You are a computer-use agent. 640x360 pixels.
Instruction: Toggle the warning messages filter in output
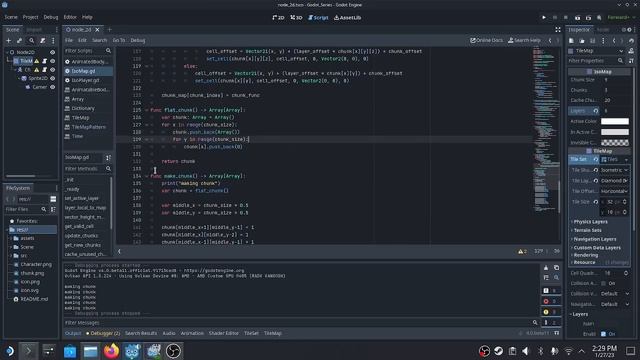point(550,312)
